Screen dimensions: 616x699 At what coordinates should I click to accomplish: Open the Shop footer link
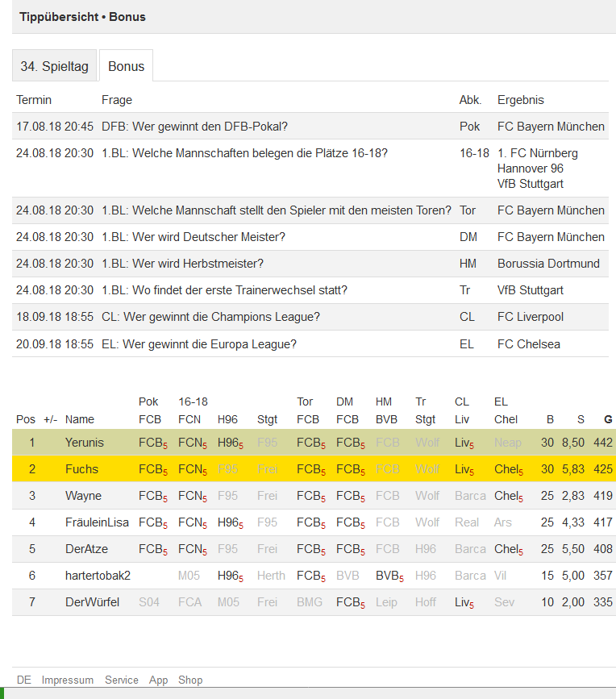coord(190,680)
